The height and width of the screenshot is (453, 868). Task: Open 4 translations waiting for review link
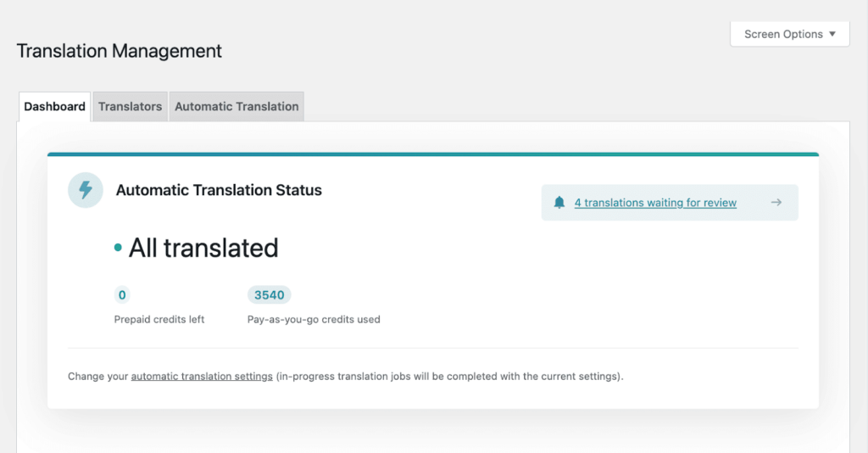coord(655,203)
